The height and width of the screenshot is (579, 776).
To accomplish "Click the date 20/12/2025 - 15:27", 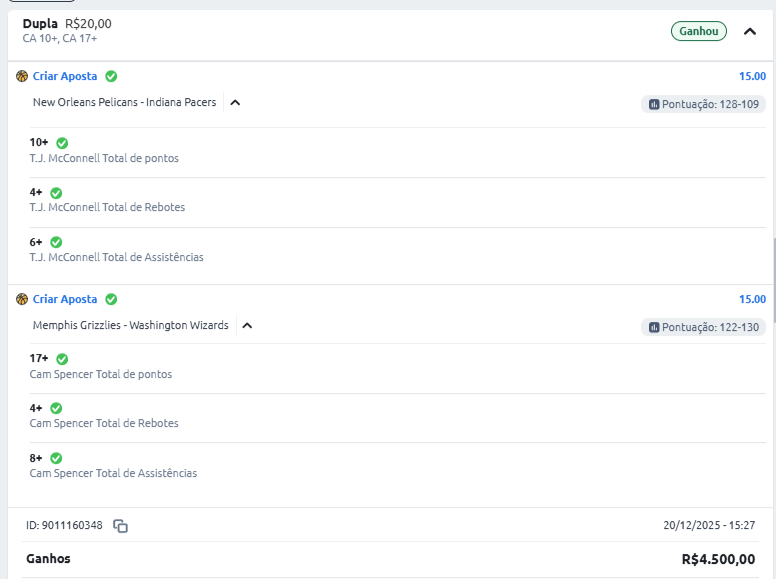I will point(709,525).
